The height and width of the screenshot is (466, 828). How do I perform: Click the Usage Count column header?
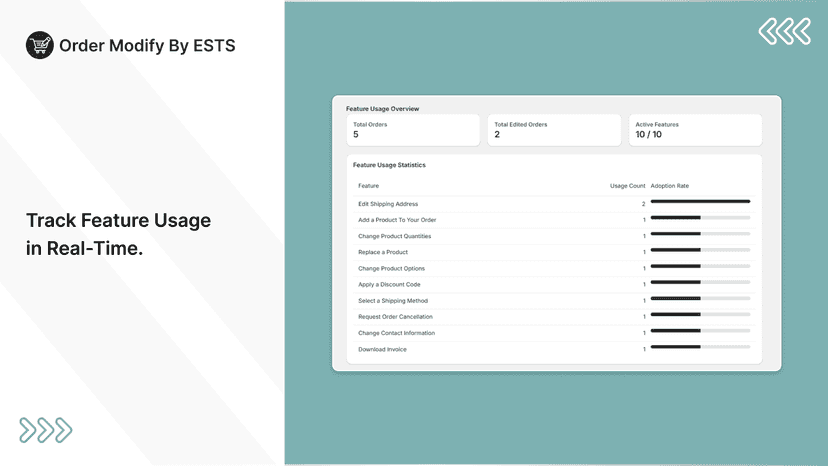[x=627, y=186]
